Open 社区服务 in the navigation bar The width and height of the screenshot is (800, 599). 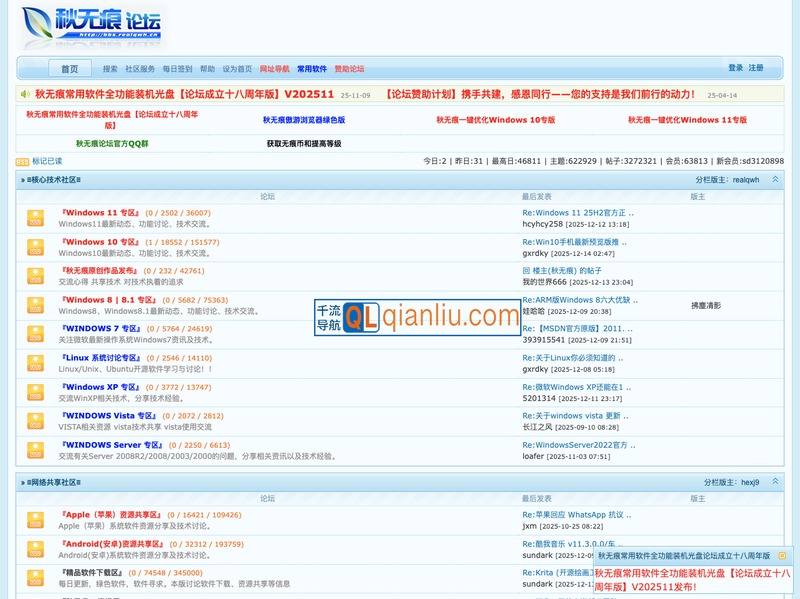coord(140,69)
